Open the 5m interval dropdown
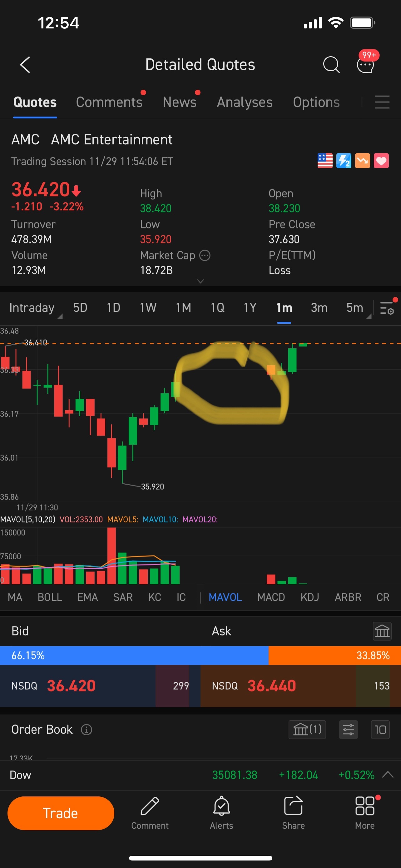Screen dimensions: 401x868 (x=358, y=308)
